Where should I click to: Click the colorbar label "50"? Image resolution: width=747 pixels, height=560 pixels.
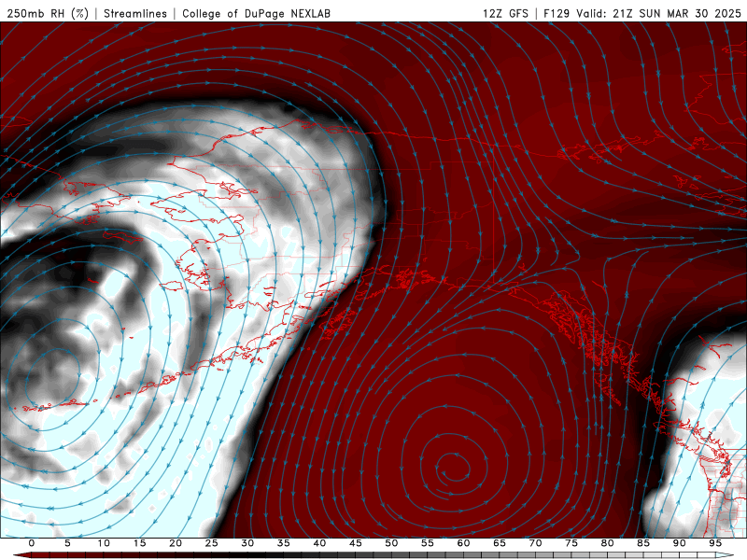[x=391, y=543]
